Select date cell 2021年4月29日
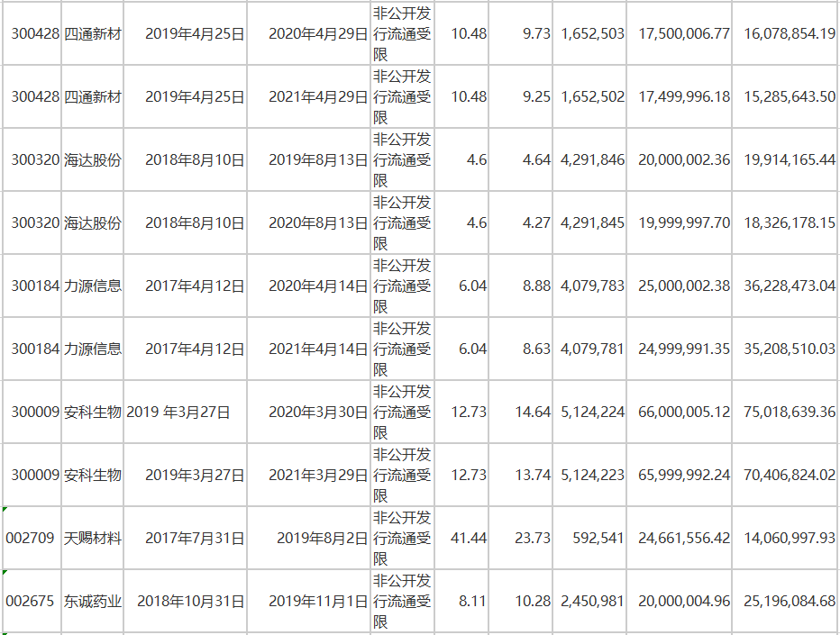 (308, 97)
